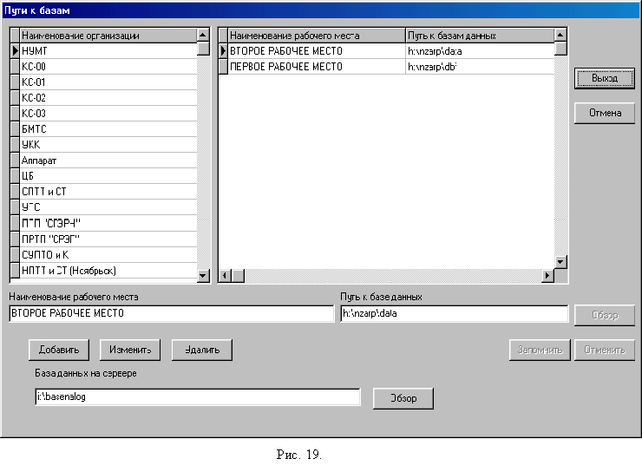Select organization row БМТС
The height and width of the screenshot is (472, 642).
click(x=109, y=129)
